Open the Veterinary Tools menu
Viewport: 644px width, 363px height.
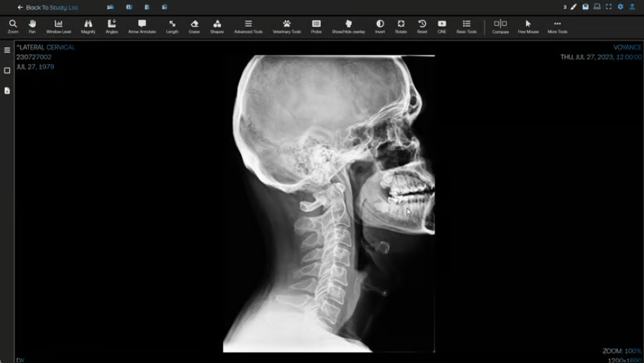[286, 27]
